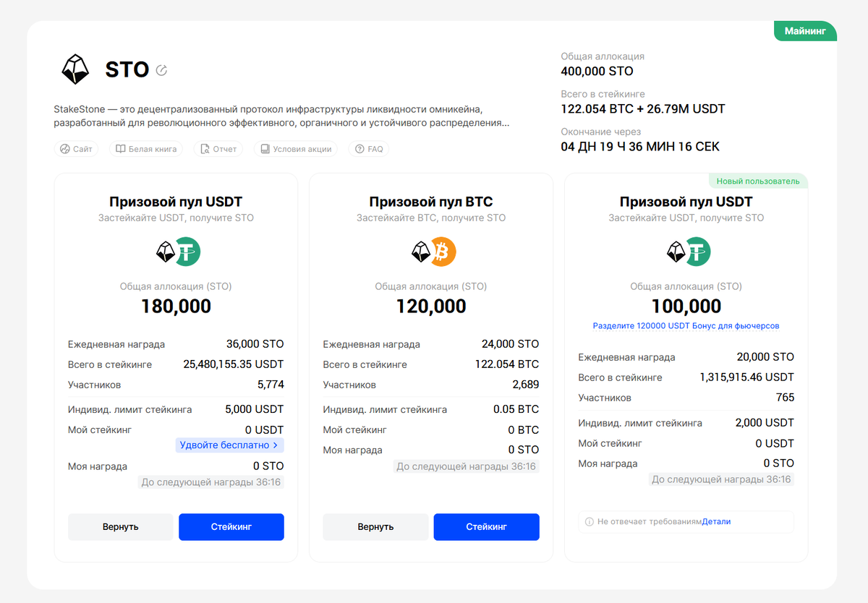This screenshot has height=603, width=868.
Task: Click Стейкинг in the 180,000 USDT pool
Action: click(x=231, y=527)
